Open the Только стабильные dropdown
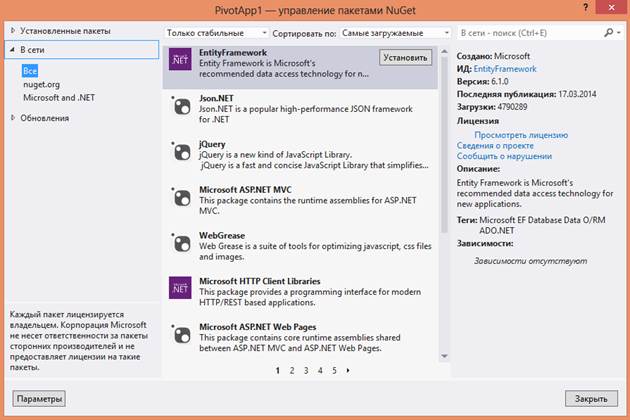 (217, 33)
